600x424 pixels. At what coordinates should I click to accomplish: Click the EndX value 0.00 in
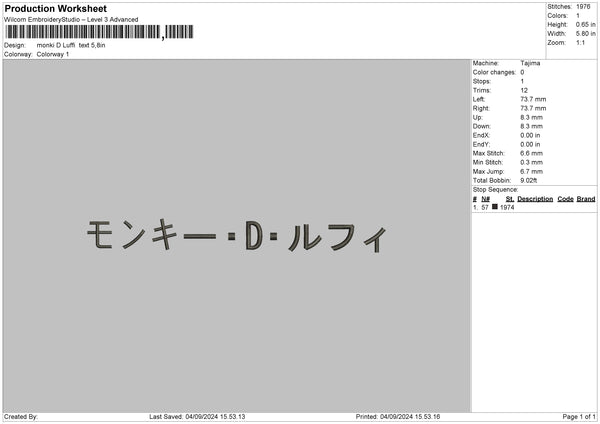530,135
